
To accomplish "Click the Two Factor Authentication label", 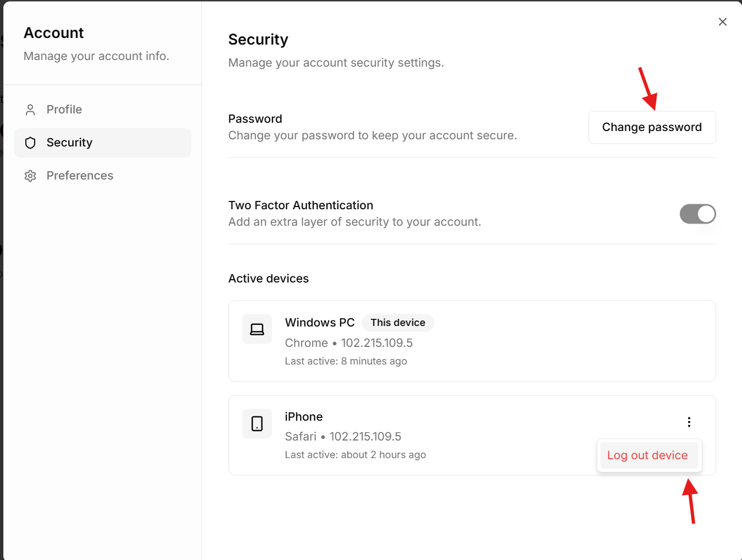I will point(301,205).
